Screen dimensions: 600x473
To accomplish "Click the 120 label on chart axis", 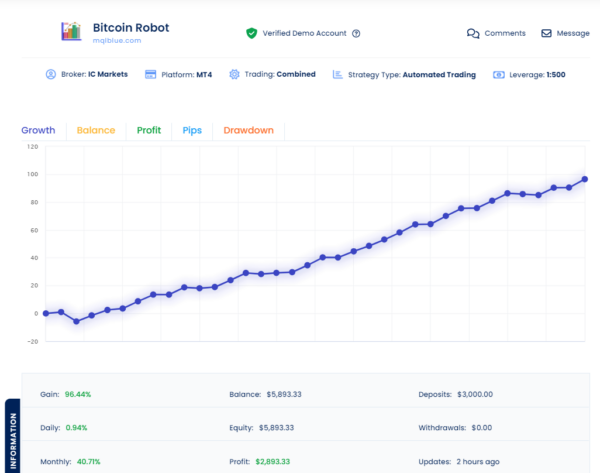I will pyautogui.click(x=33, y=147).
